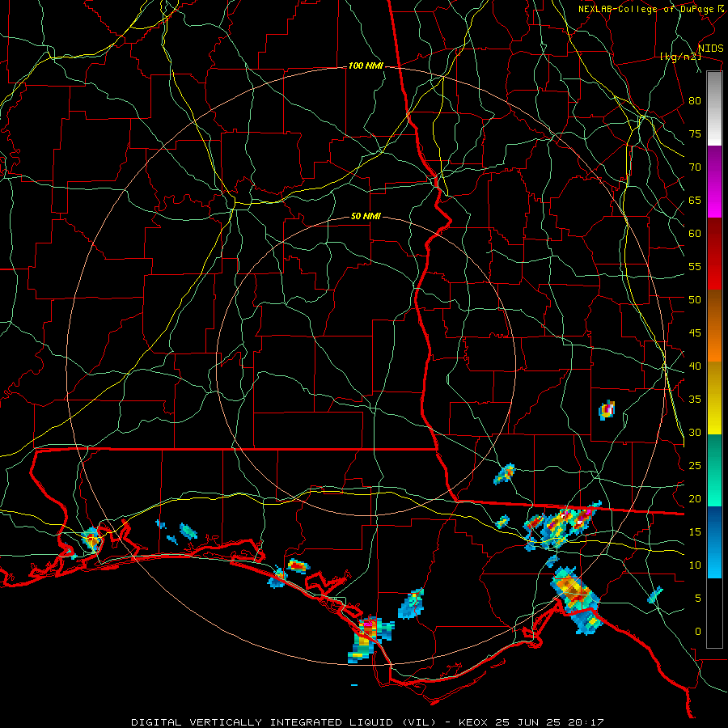The width and height of the screenshot is (728, 728).
Task: Click the "10" scale value
Action: click(695, 565)
